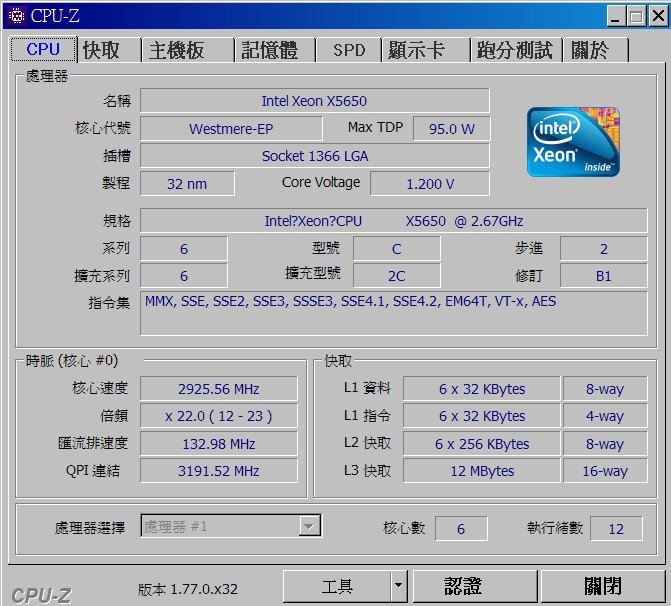Click the core speed value 2925.56 MHz

coord(219,389)
